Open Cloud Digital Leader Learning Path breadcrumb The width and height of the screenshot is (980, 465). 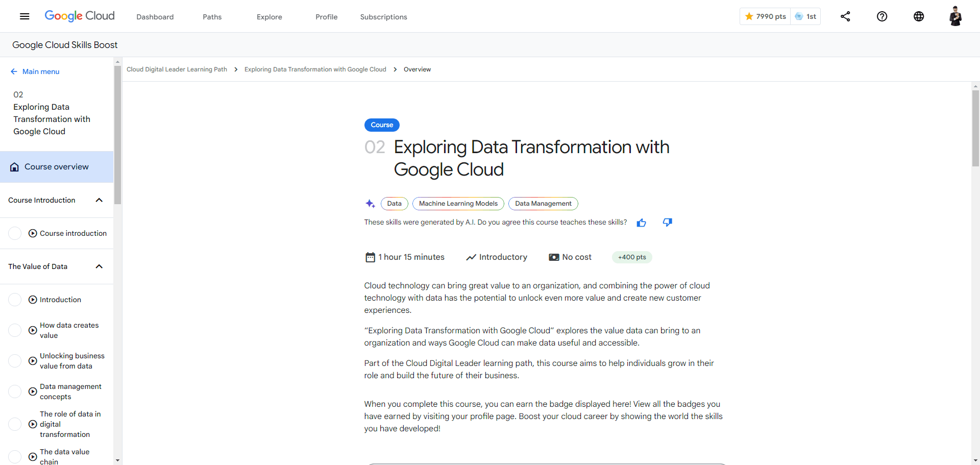click(177, 69)
